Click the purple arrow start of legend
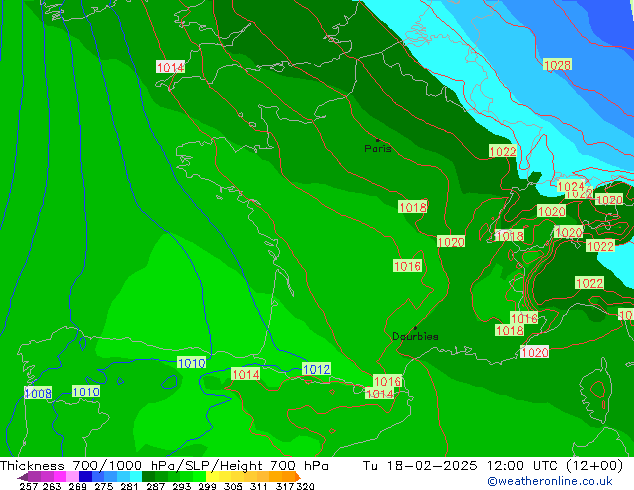634x490 pixels. tap(23, 477)
